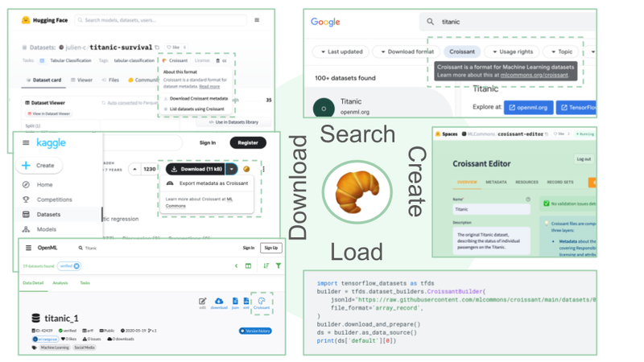This screenshot has width=644, height=362.
Task: Switch to the Files tab on Hugging Face
Action: point(110,80)
